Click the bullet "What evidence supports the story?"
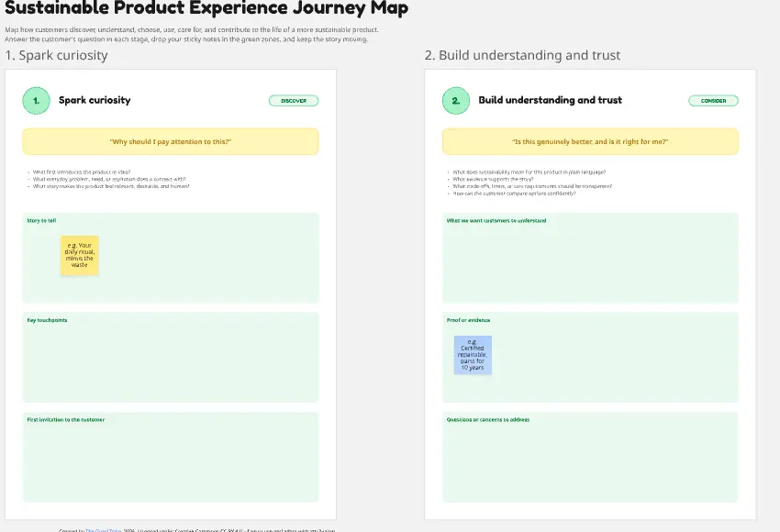780x532 pixels. point(493,179)
